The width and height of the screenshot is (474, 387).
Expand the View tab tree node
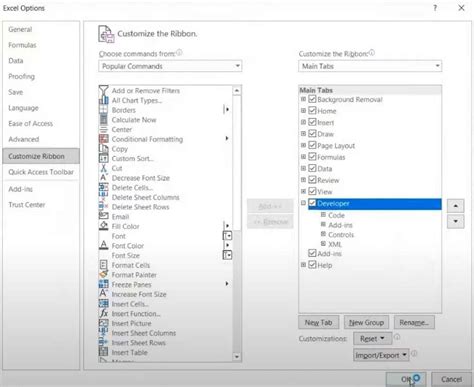click(303, 191)
